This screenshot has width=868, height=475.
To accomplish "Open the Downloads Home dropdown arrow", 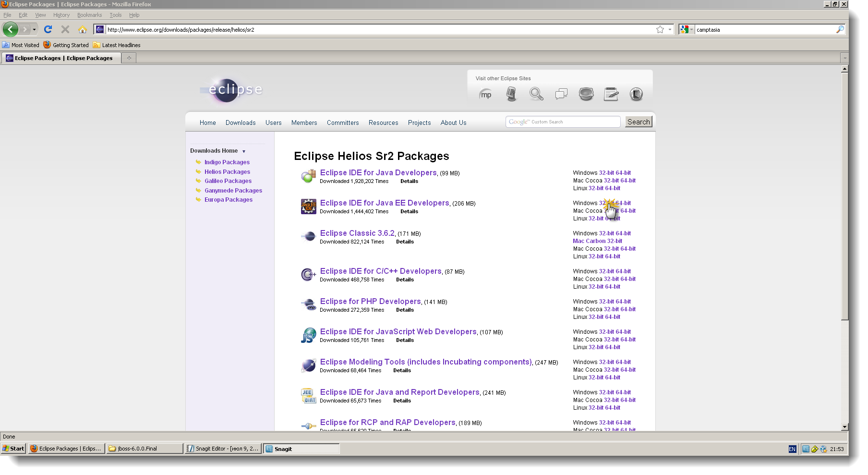I will (x=244, y=151).
